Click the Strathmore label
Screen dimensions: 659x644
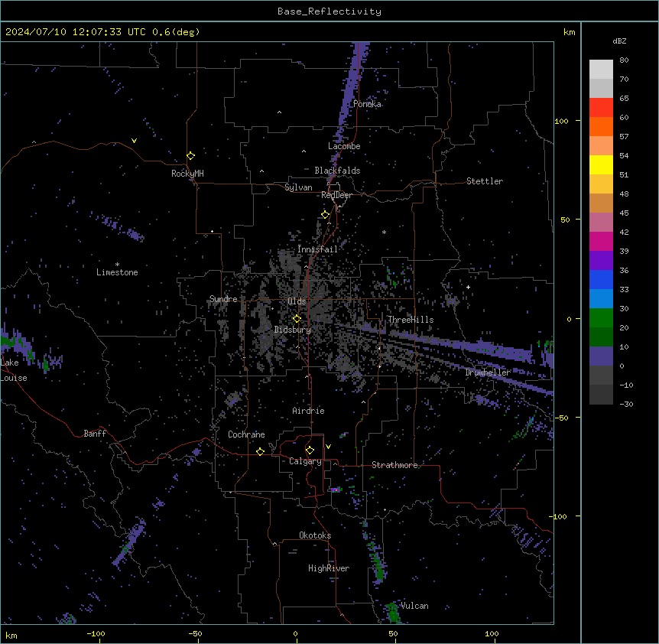[394, 465]
